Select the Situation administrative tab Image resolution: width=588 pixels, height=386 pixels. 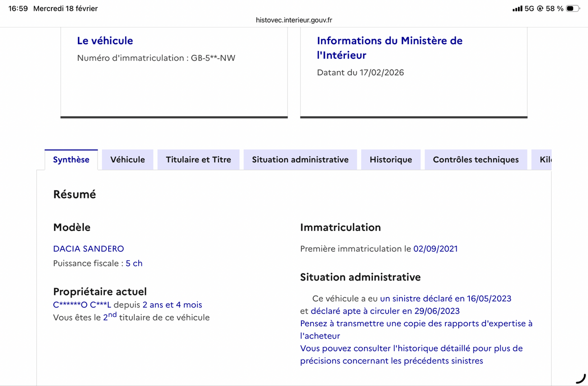point(300,160)
